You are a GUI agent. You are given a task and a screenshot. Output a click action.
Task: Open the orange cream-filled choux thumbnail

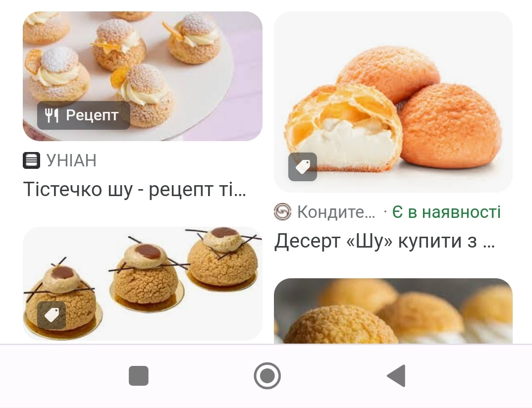pyautogui.click(x=393, y=102)
